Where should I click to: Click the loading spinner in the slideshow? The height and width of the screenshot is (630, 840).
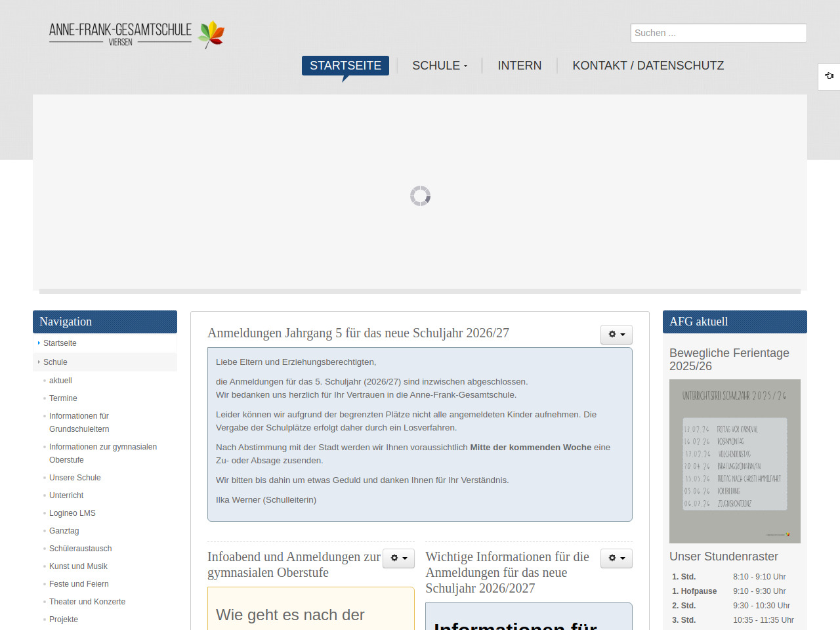tap(420, 196)
